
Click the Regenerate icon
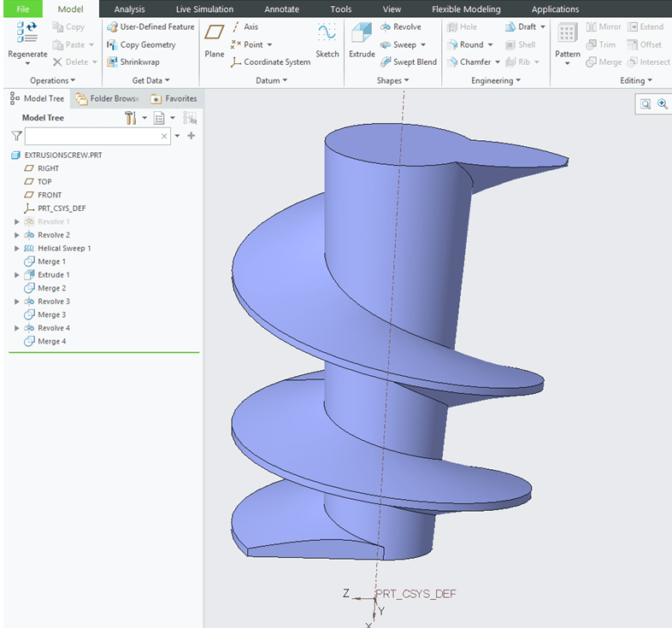coord(27,33)
